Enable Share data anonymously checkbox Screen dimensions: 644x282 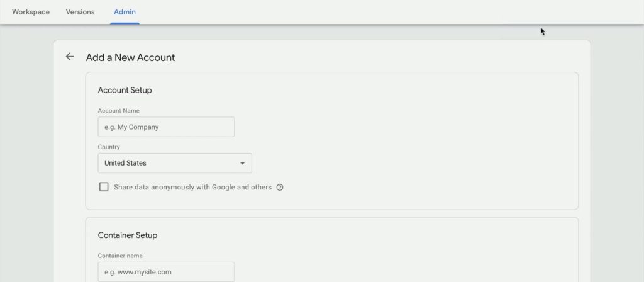click(x=104, y=187)
